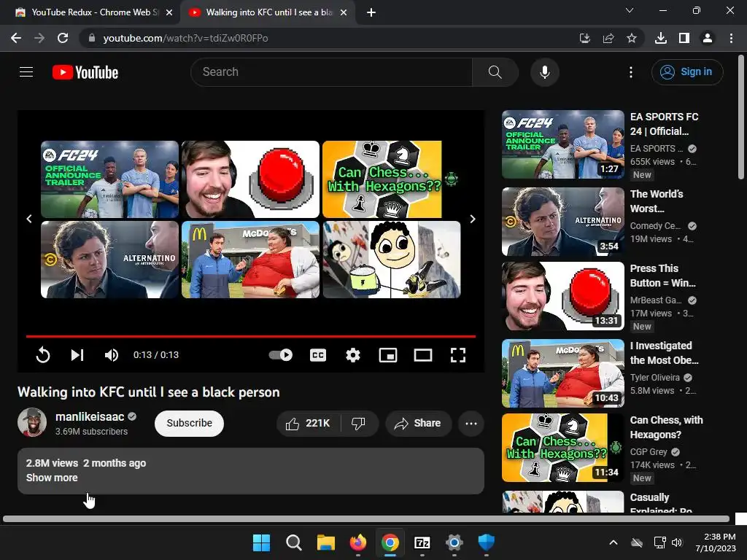
Task: Click the YouTube search field
Action: tap(332, 72)
